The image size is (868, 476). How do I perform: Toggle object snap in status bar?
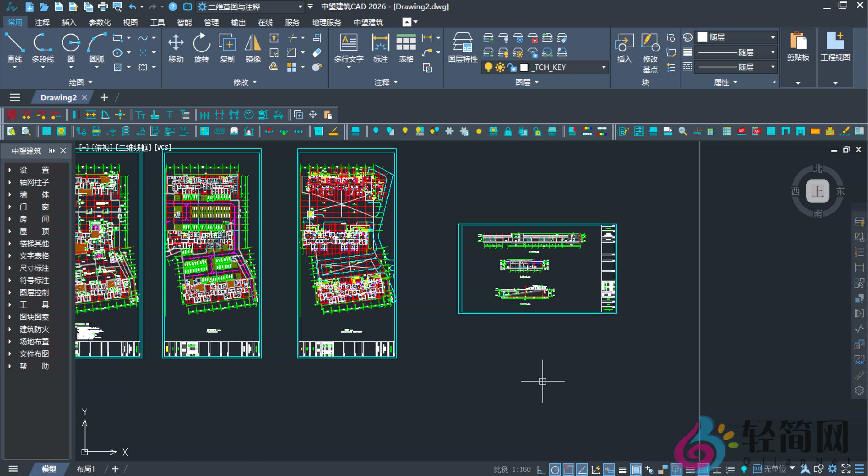point(569,469)
